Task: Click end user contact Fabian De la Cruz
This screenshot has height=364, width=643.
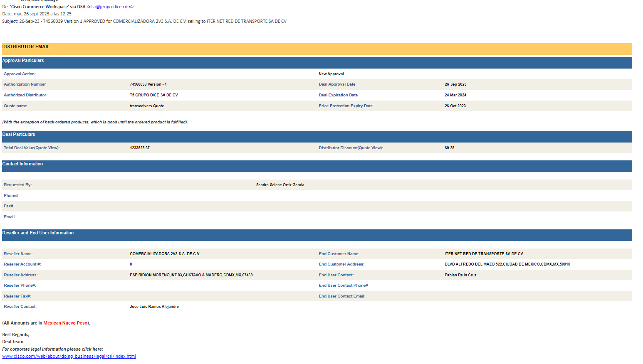Action: (x=460, y=275)
